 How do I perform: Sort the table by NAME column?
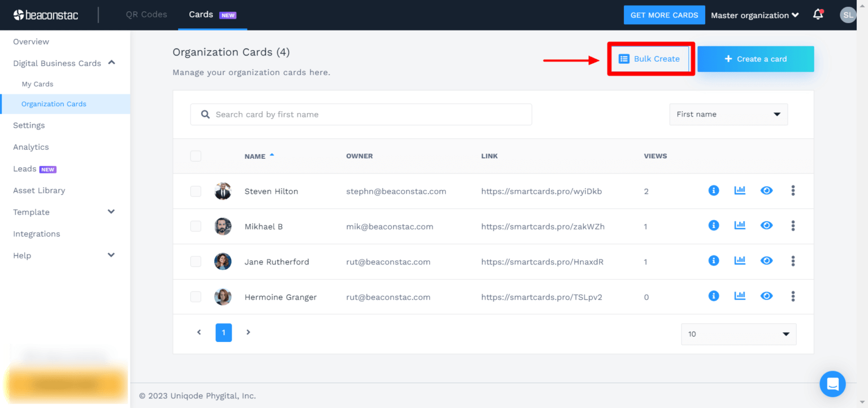259,156
